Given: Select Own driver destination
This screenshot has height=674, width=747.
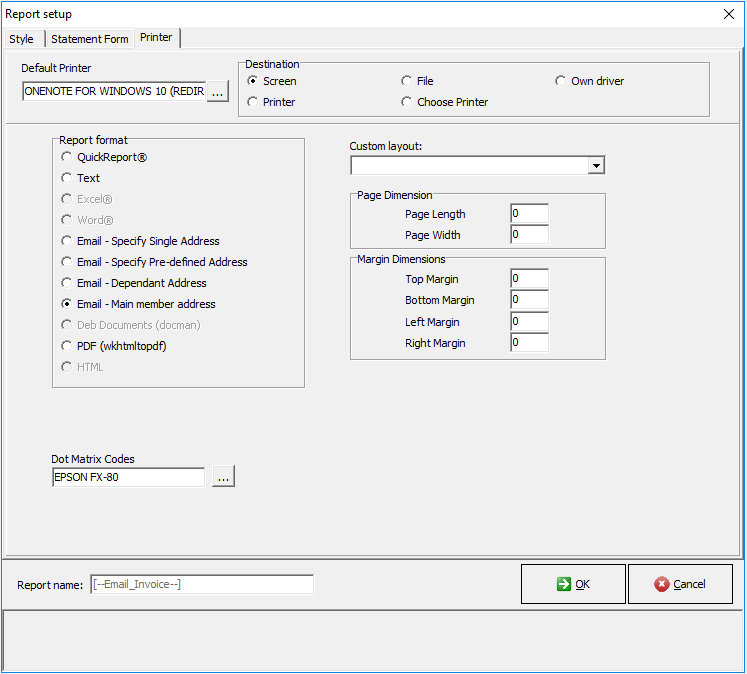Looking at the screenshot, I should pos(561,81).
